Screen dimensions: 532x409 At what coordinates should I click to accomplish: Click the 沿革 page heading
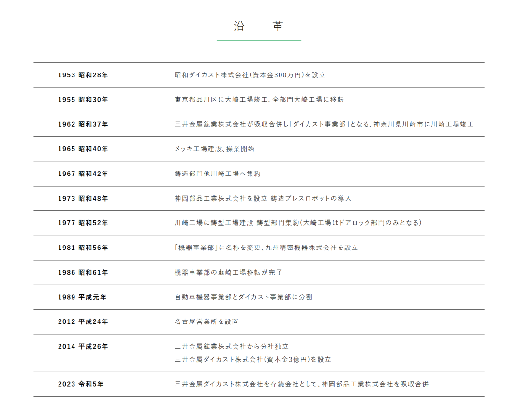point(259,26)
